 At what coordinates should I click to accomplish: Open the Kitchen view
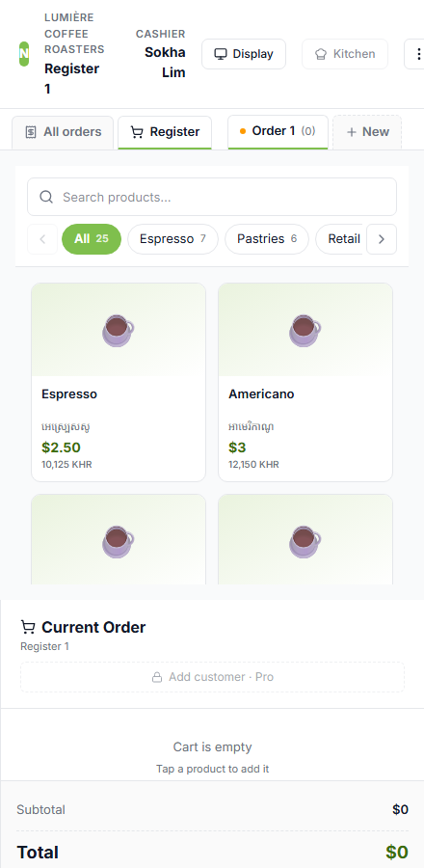345,54
